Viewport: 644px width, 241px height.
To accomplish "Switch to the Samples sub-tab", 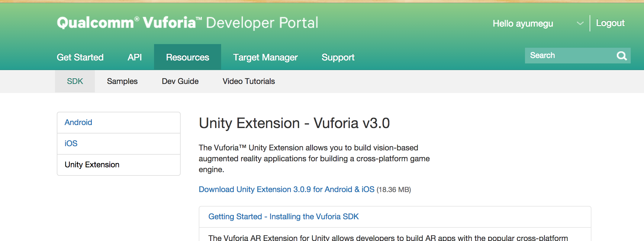I will tap(122, 81).
